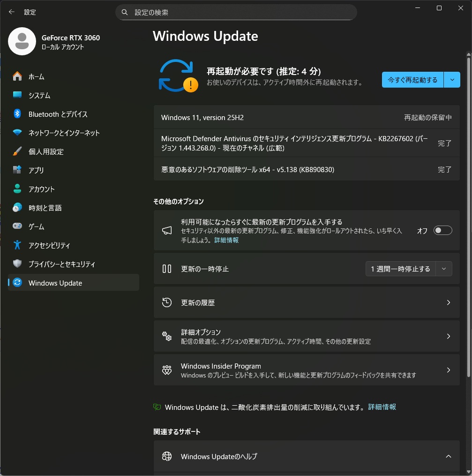Click the 設定の検索 search field
The width and height of the screenshot is (472, 476).
pyautogui.click(x=236, y=12)
